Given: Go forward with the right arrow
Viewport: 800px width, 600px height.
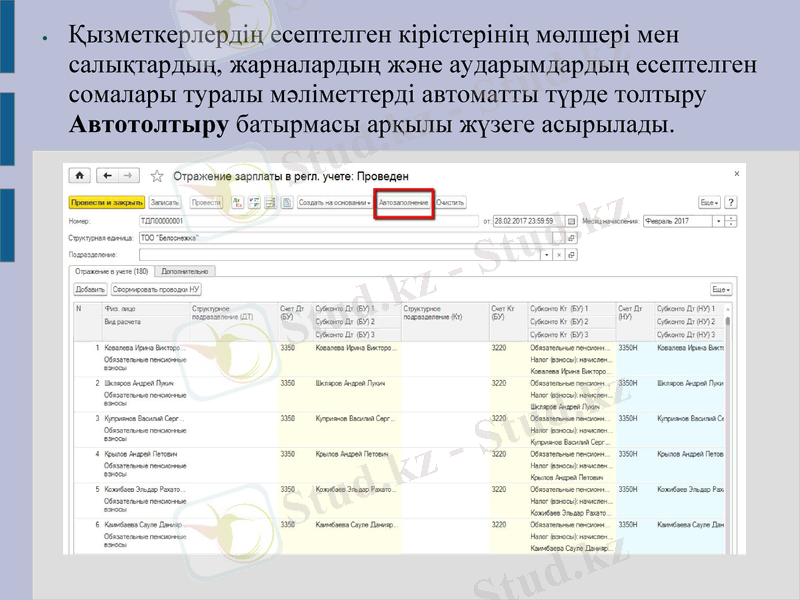Looking at the screenshot, I should pyautogui.click(x=128, y=176).
